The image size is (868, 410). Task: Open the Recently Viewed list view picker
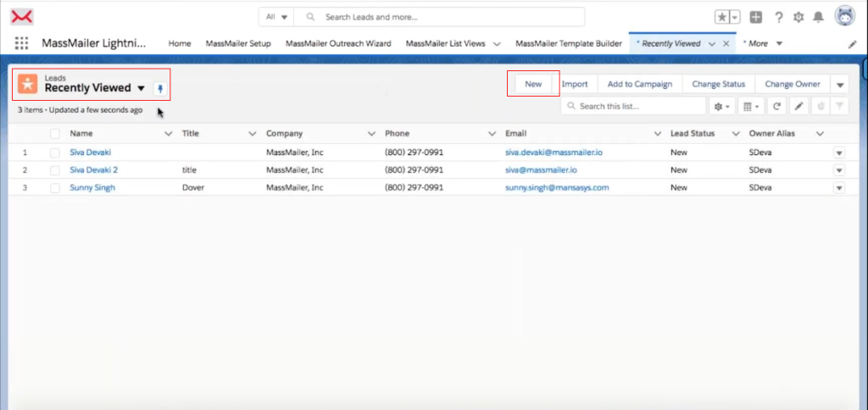coord(142,89)
